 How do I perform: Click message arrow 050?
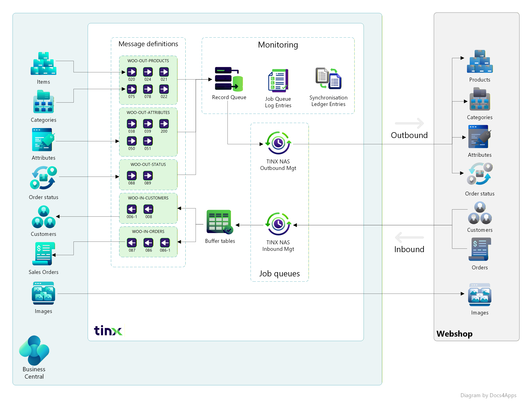click(132, 141)
